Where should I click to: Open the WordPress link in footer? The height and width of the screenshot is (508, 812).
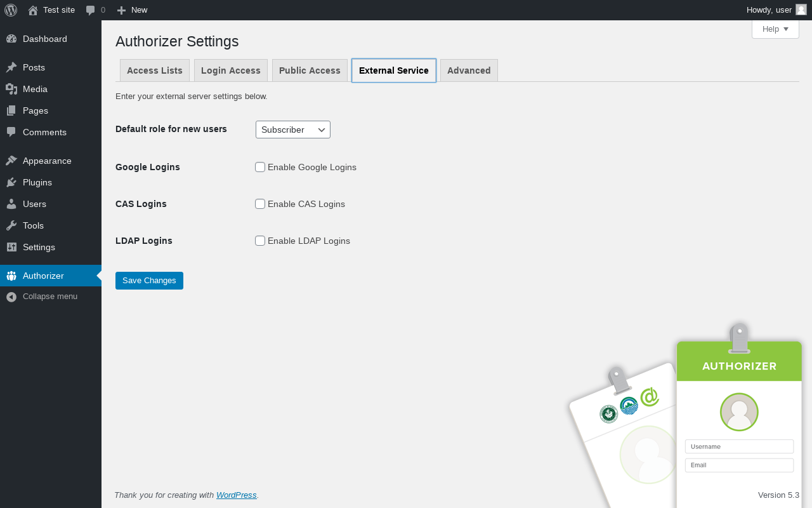237,495
